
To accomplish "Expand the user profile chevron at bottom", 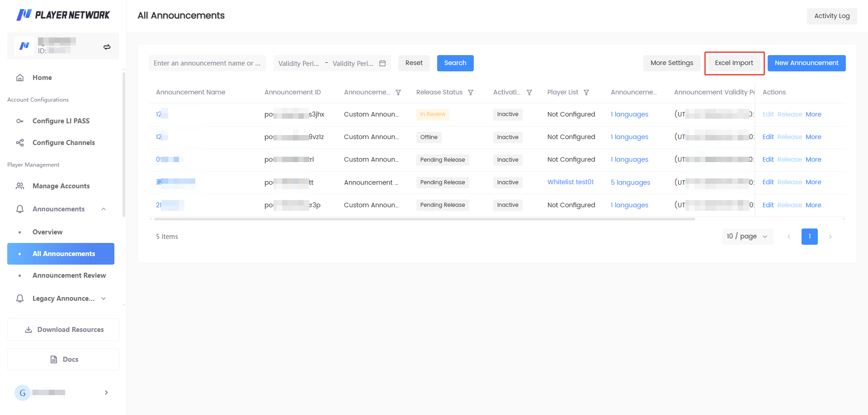I will coord(106,392).
